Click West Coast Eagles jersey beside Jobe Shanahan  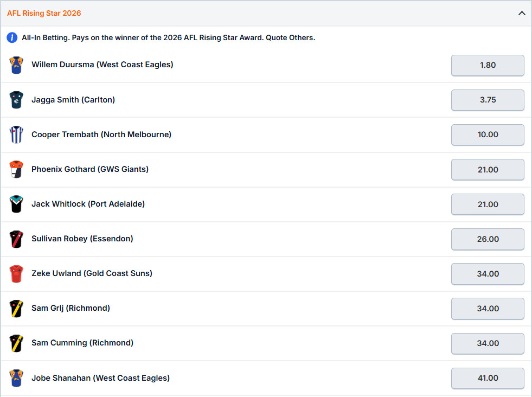[16, 378]
